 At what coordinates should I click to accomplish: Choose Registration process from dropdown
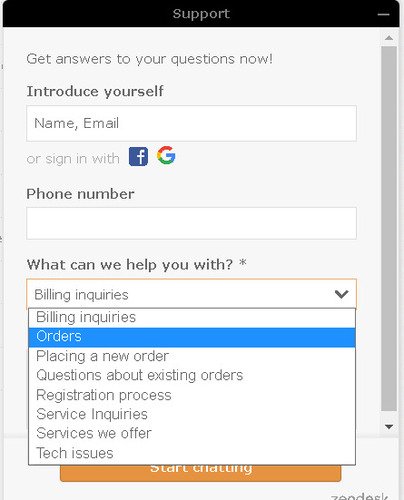(192, 395)
